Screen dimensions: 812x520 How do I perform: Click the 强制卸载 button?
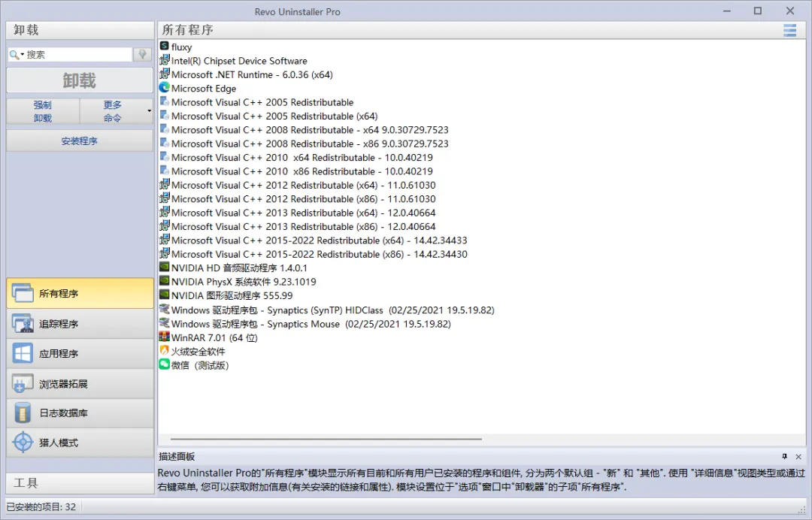point(43,111)
